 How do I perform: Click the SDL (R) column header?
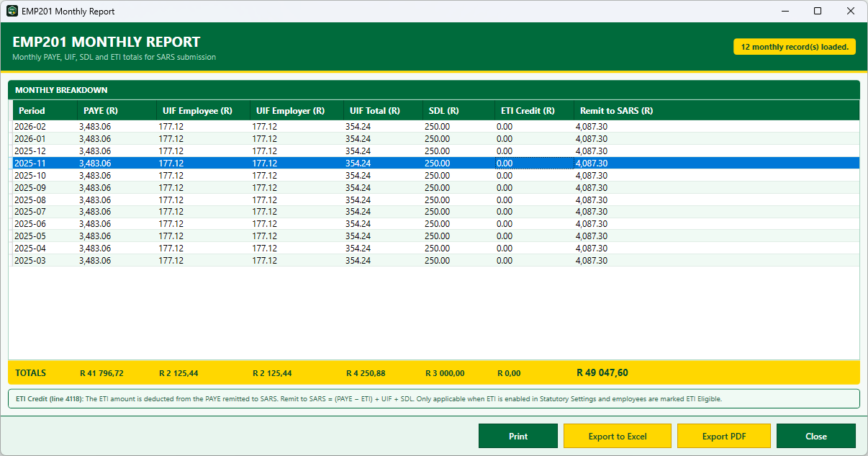point(458,110)
